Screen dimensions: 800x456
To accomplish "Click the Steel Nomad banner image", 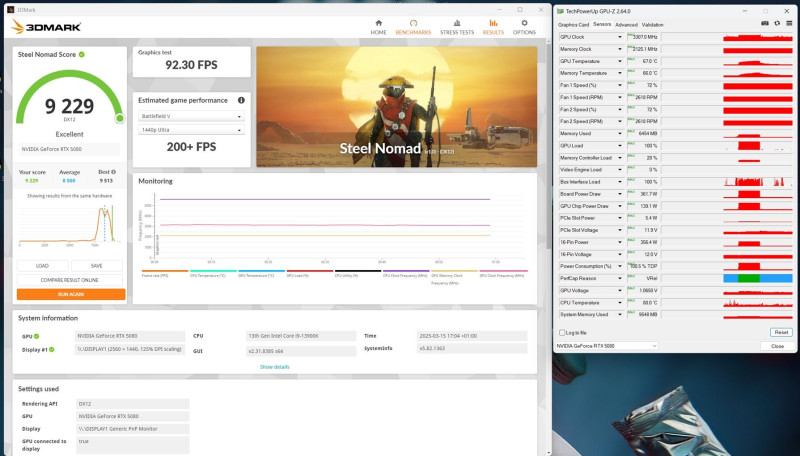I will [396, 107].
